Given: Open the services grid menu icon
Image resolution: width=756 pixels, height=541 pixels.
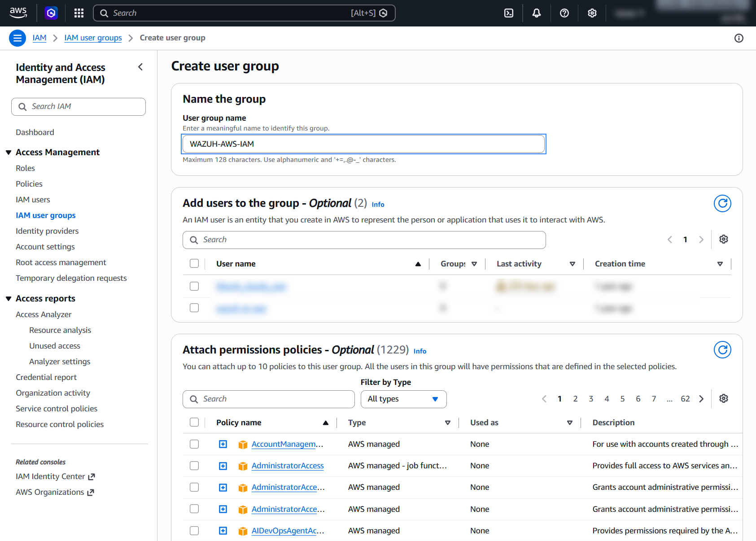Looking at the screenshot, I should tap(79, 13).
